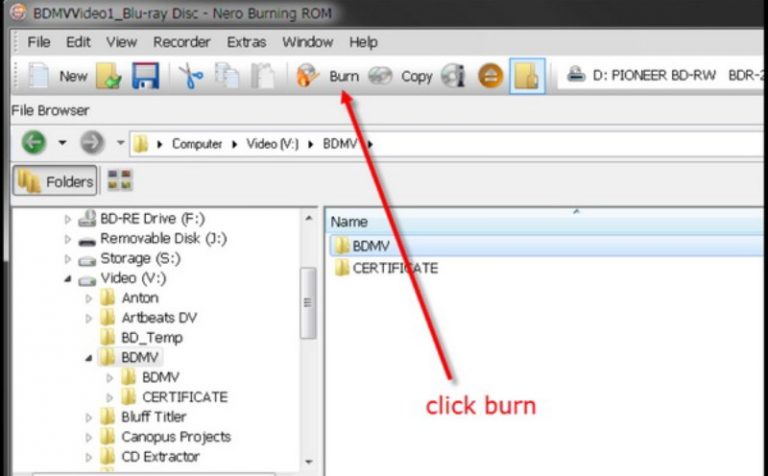
Task: Click the tree scrollbar down arrow
Action: [309, 461]
